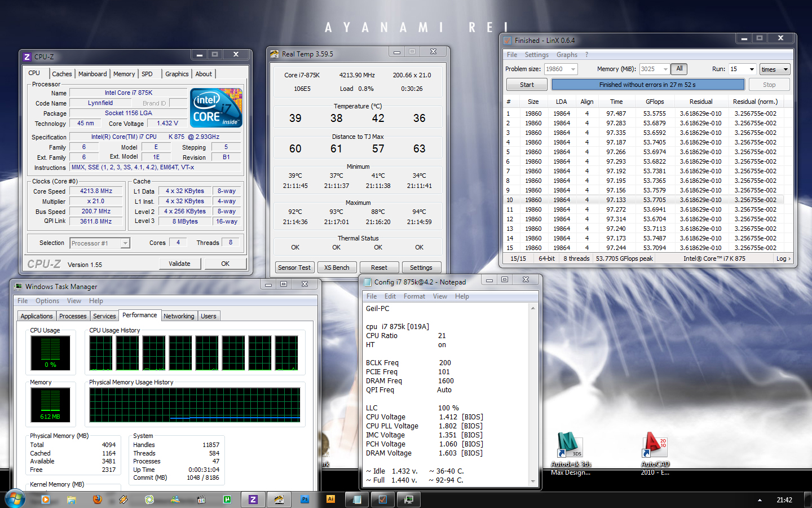Image resolution: width=812 pixels, height=508 pixels.
Task: Toggle the All memory button in LinX
Action: point(679,69)
